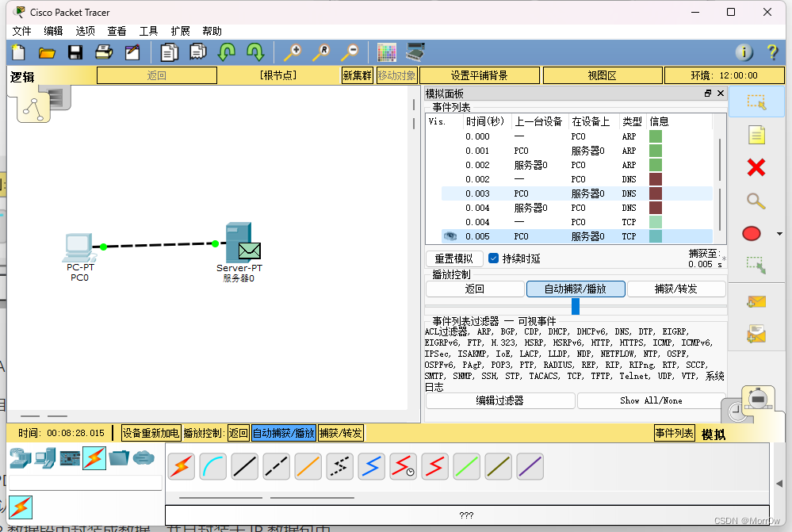Click the 设置平铺背景 button
The width and height of the screenshot is (792, 532).
click(480, 76)
